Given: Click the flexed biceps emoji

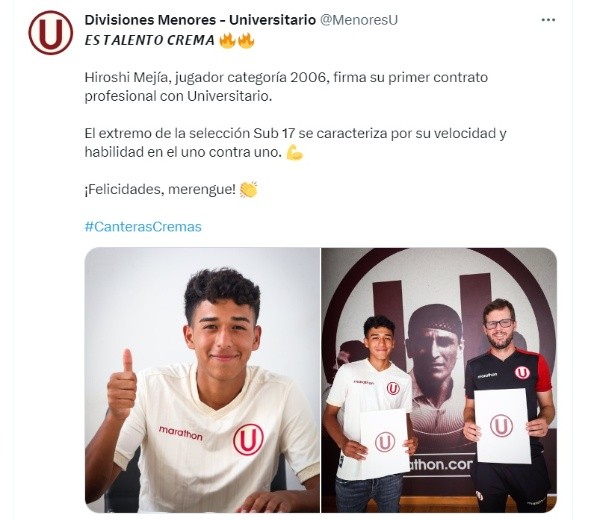Looking at the screenshot, I should [295, 152].
